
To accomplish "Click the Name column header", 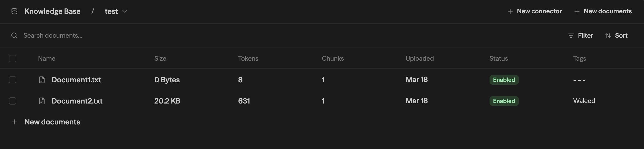I will 47,58.
